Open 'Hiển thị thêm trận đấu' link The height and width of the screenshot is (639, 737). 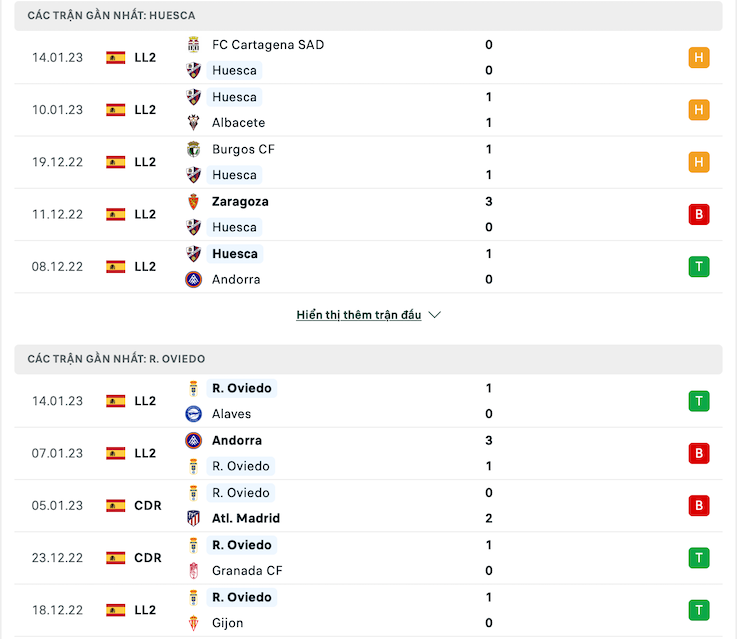coord(359,315)
